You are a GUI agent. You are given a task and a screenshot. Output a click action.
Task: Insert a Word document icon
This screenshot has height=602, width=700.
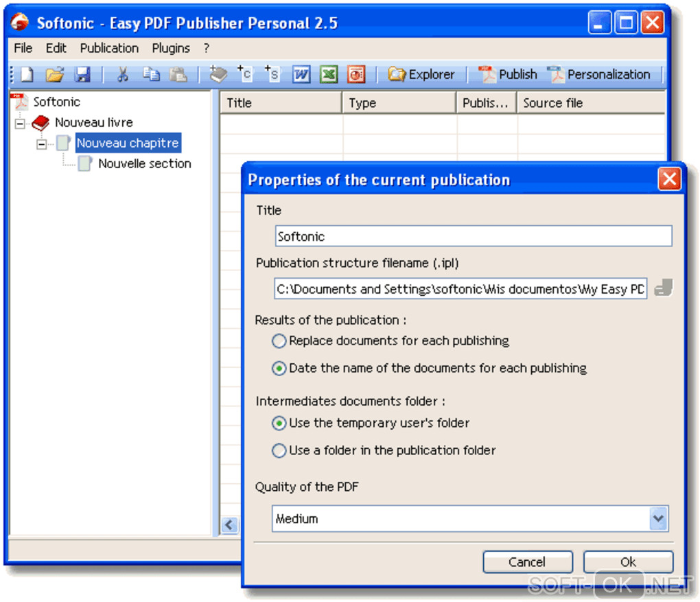click(301, 75)
